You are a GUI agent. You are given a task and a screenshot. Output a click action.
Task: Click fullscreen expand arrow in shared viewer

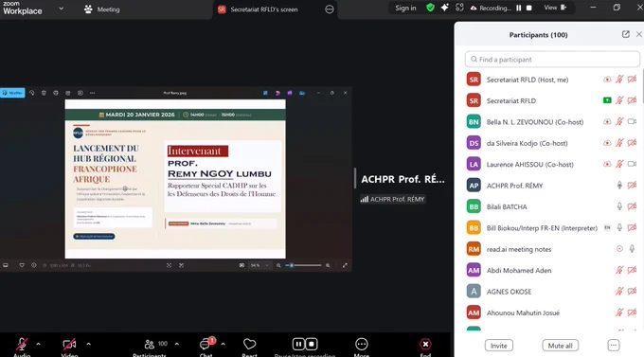(x=345, y=265)
